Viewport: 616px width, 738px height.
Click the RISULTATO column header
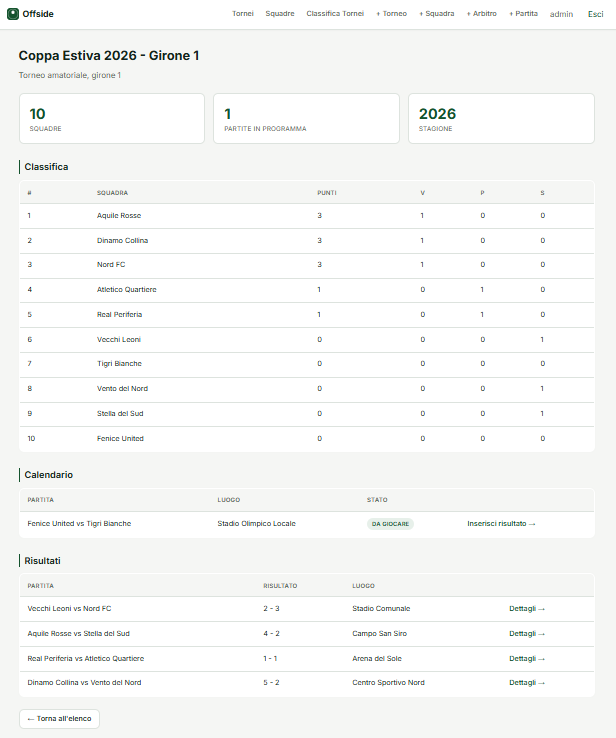(x=280, y=586)
